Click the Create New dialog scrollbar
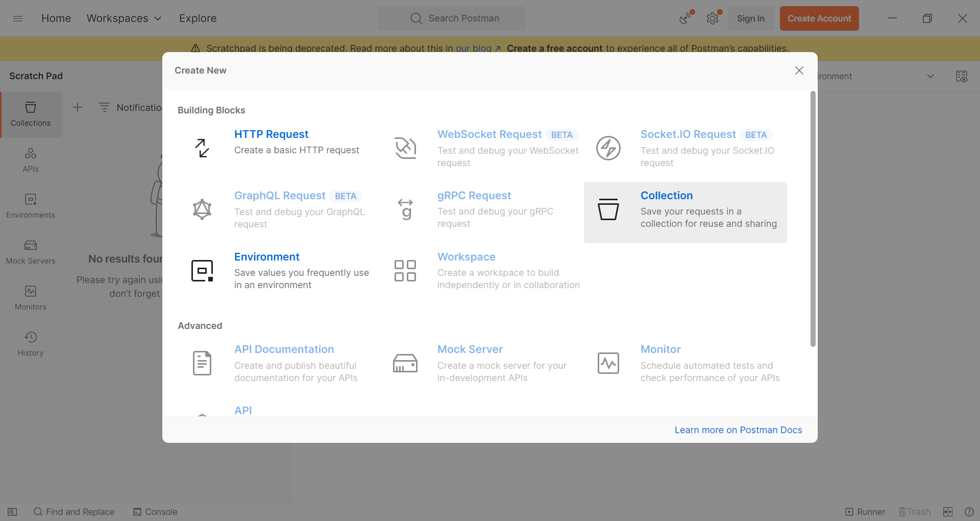This screenshot has height=521, width=980. tap(813, 220)
